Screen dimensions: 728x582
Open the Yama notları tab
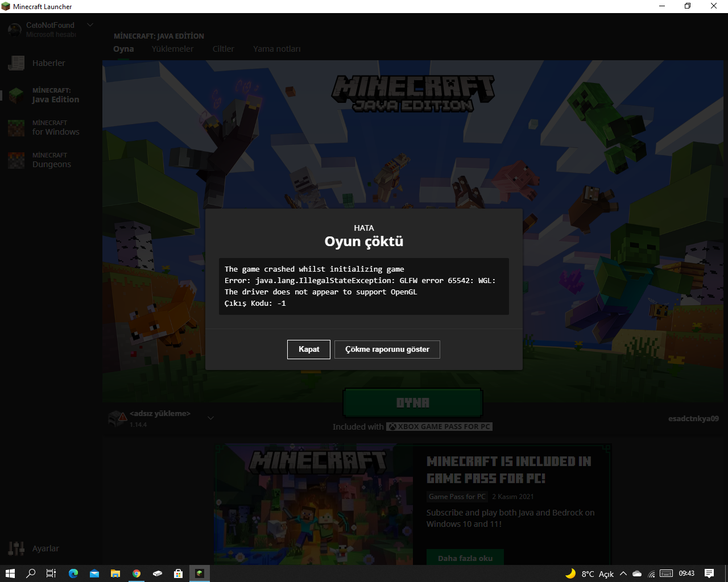click(x=276, y=49)
